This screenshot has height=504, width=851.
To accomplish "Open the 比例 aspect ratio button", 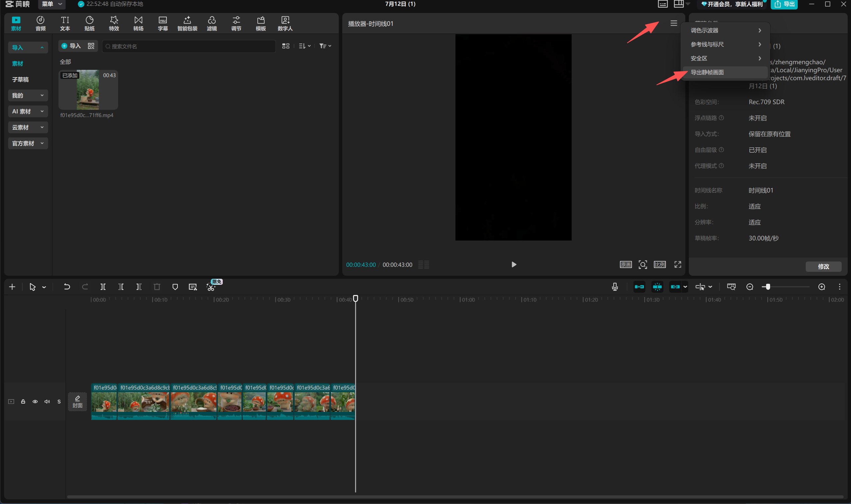I will click(x=660, y=264).
